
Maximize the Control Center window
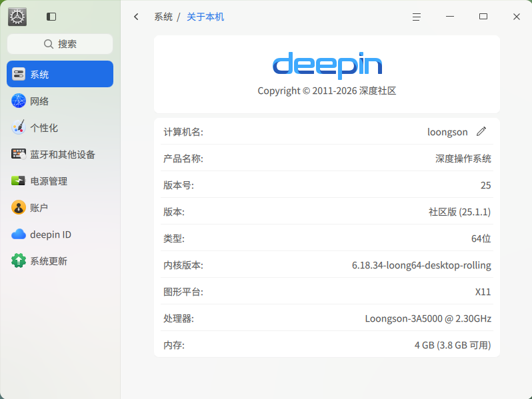pos(483,16)
